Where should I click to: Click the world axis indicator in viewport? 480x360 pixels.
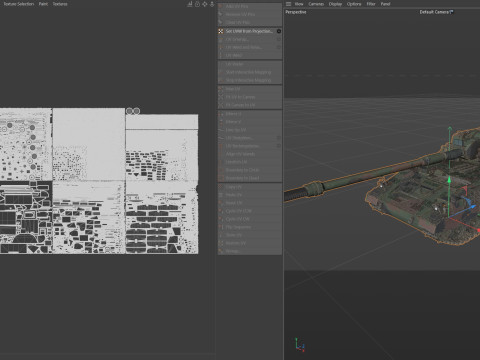300,345
